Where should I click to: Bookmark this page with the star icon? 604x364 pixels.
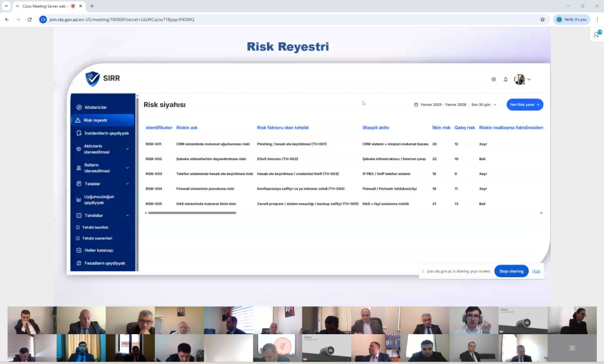(x=542, y=19)
